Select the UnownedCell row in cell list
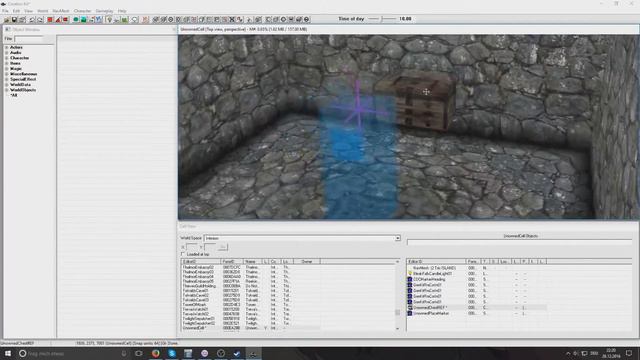The width and height of the screenshot is (640, 360). click(x=251, y=328)
